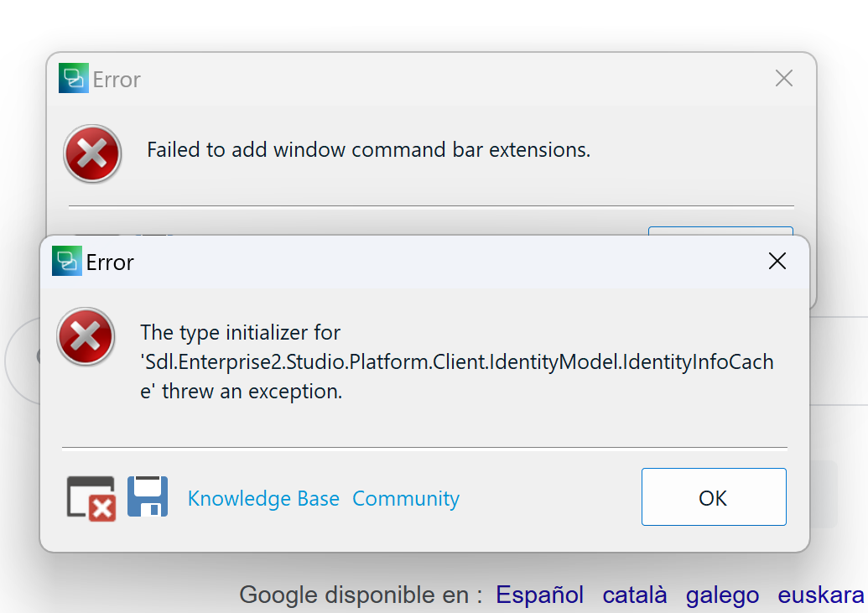Click the Trados app icon in background dialog title

point(74,78)
